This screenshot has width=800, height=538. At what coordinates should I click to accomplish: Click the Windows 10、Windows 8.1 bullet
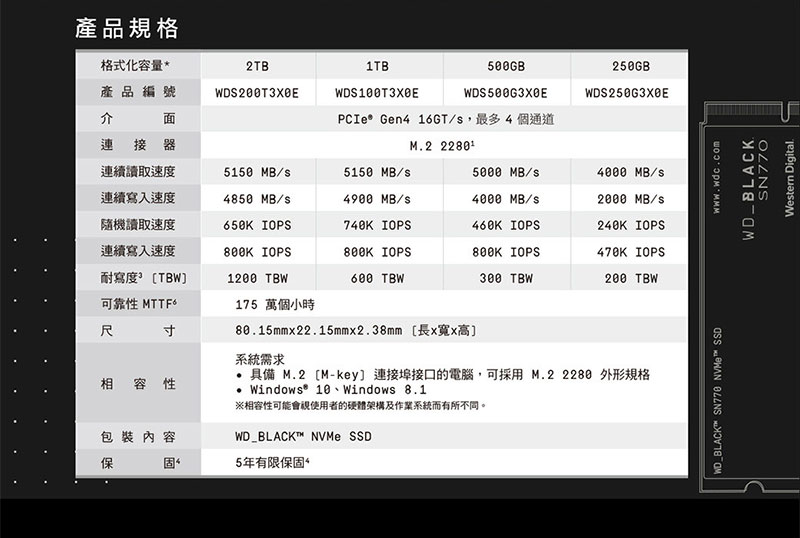click(x=331, y=390)
